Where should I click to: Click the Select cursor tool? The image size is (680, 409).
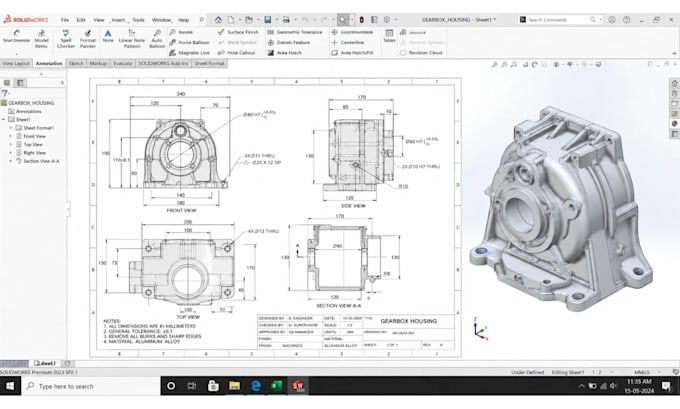(343, 20)
